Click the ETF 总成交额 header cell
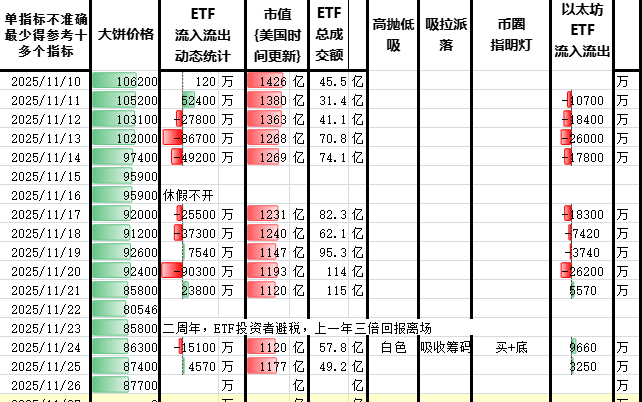The height and width of the screenshot is (402, 642). [333, 34]
